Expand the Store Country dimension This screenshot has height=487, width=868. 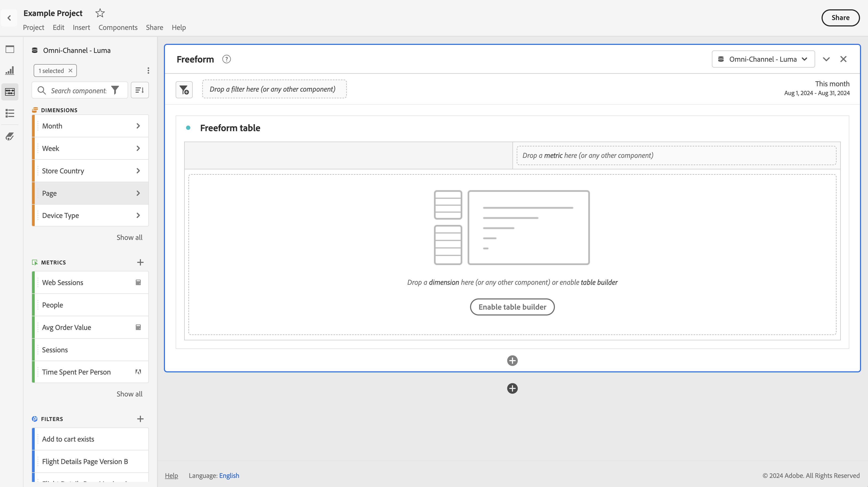(x=138, y=171)
